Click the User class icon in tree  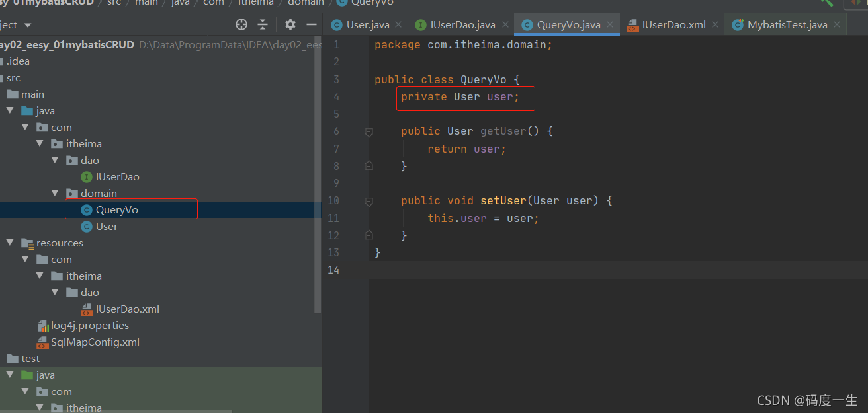pos(87,226)
